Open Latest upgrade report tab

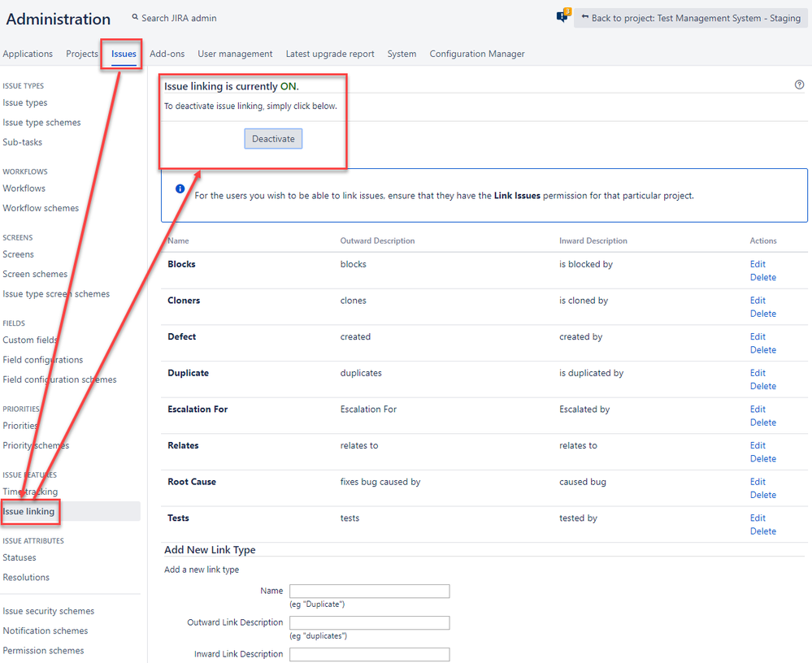(x=330, y=54)
